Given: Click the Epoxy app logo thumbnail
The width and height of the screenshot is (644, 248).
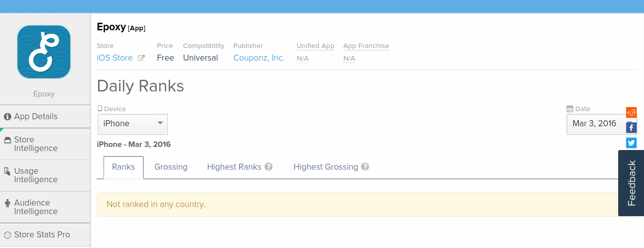Looking at the screenshot, I should tap(44, 52).
